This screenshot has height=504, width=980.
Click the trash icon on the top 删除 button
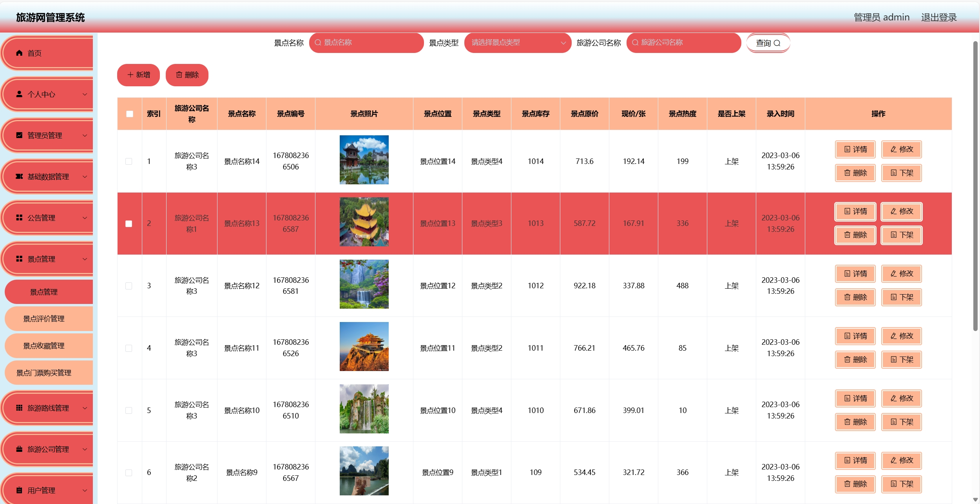[x=179, y=75]
